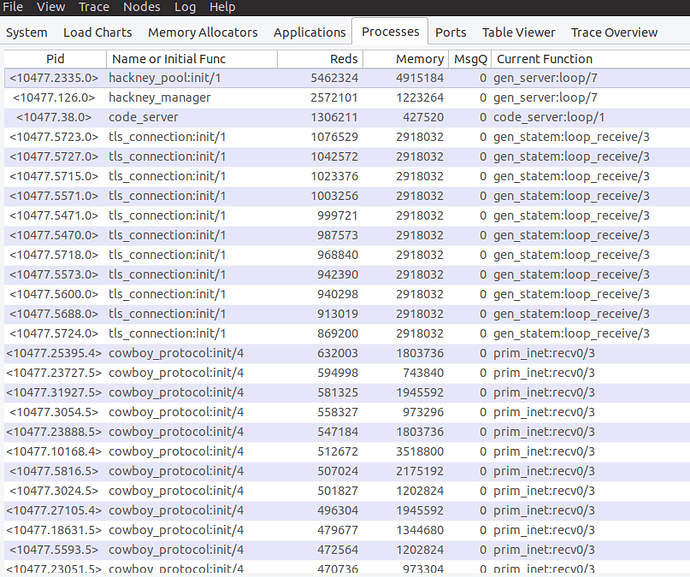Viewport: 690px width, 577px height.
Task: Select pid <10477.5593.5> cowboy row
Action: point(347,550)
